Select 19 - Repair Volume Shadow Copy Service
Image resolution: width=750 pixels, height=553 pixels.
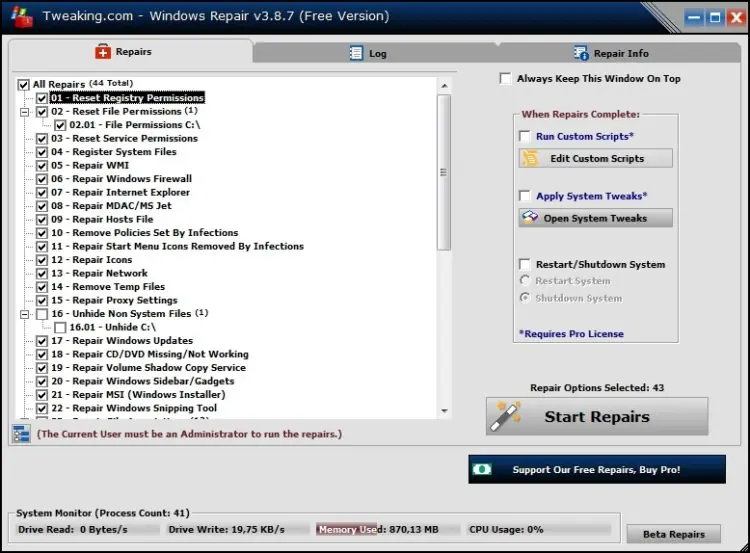click(x=148, y=367)
